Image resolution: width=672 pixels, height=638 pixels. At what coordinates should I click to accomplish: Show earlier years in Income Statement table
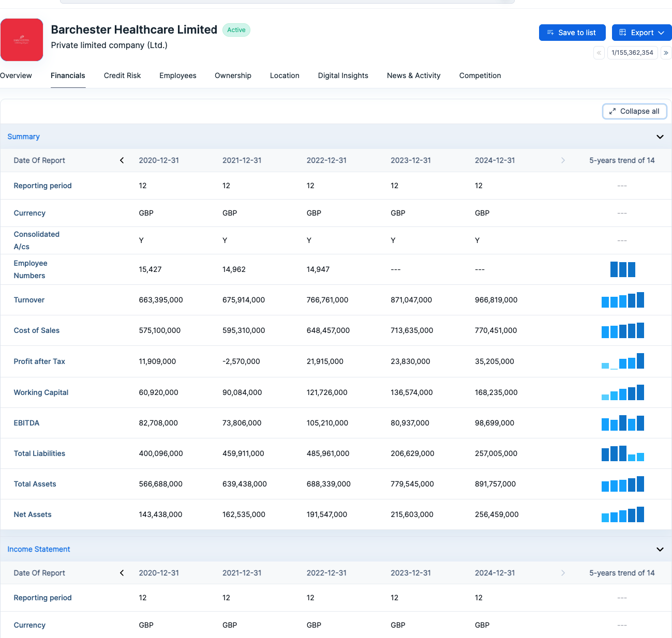click(122, 573)
